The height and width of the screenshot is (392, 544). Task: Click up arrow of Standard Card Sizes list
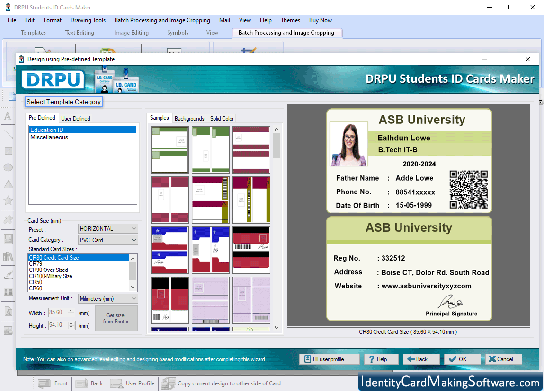(133, 259)
